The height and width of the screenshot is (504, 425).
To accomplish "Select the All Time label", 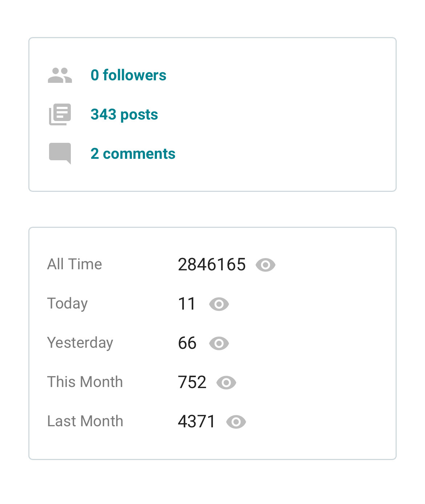I will point(74,264).
